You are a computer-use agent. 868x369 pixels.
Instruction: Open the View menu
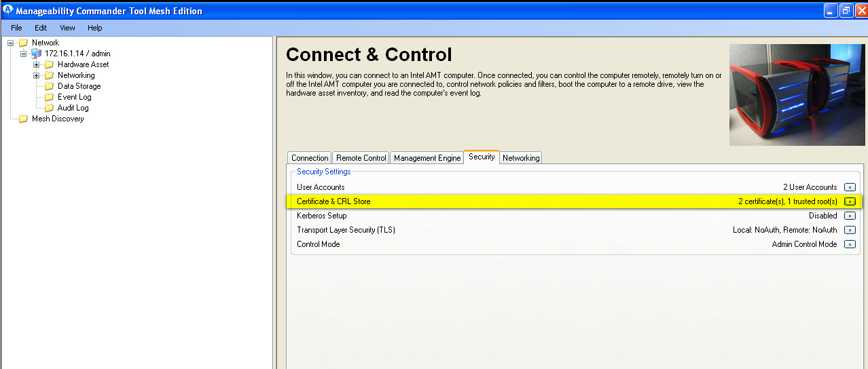(x=67, y=28)
